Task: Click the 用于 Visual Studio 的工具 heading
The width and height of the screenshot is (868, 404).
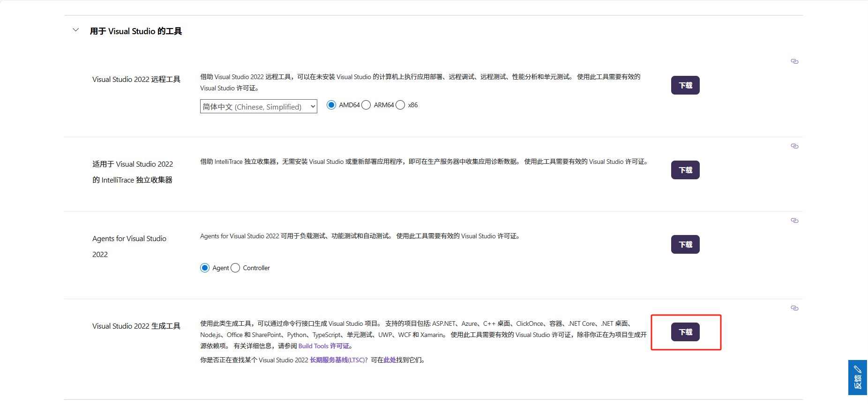Action: point(136,31)
